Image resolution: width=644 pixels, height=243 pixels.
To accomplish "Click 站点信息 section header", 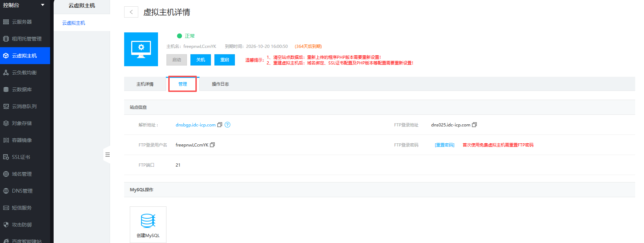I will pyautogui.click(x=138, y=107).
